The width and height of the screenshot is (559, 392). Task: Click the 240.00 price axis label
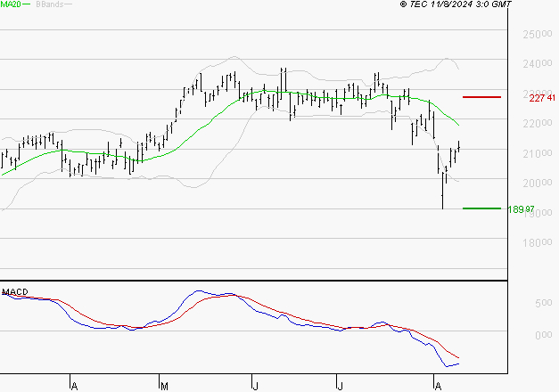coord(538,64)
